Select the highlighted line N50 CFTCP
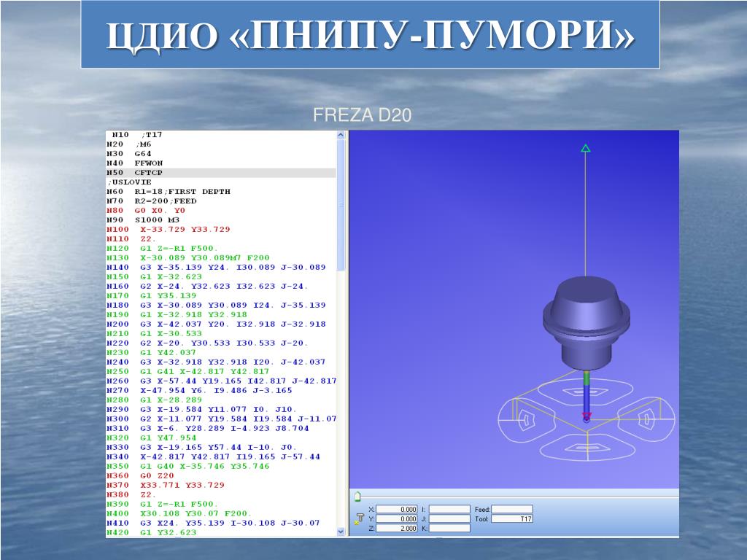This screenshot has height=560, width=747. pos(221,173)
